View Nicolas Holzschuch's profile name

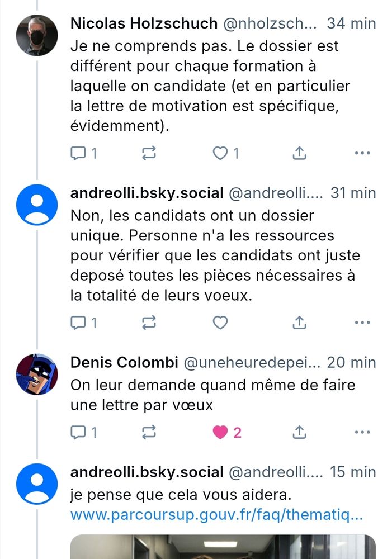pyautogui.click(x=143, y=23)
